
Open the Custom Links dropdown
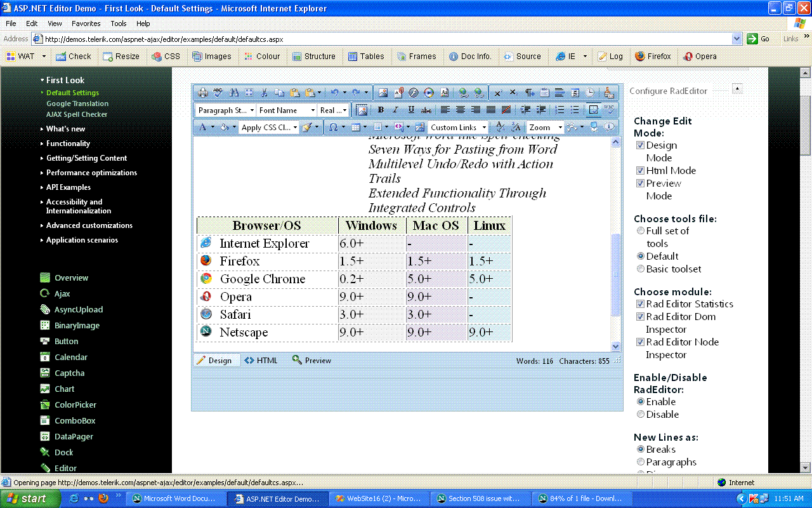coord(458,127)
